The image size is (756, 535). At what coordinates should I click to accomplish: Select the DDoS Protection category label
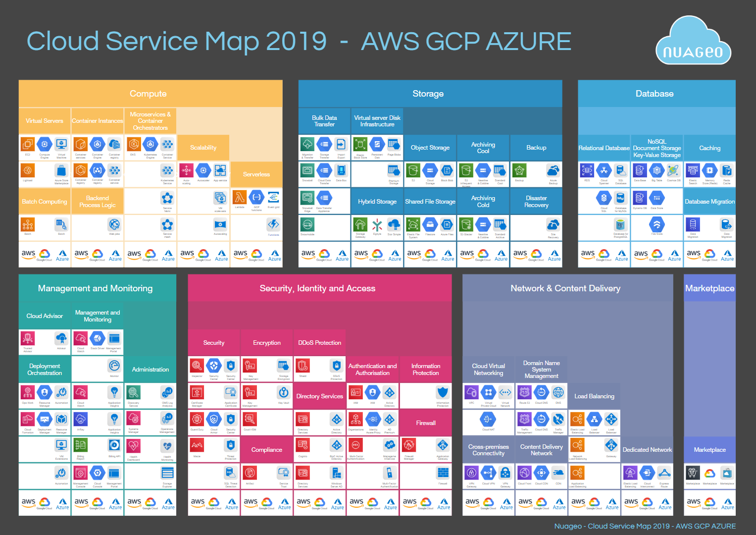click(x=320, y=343)
